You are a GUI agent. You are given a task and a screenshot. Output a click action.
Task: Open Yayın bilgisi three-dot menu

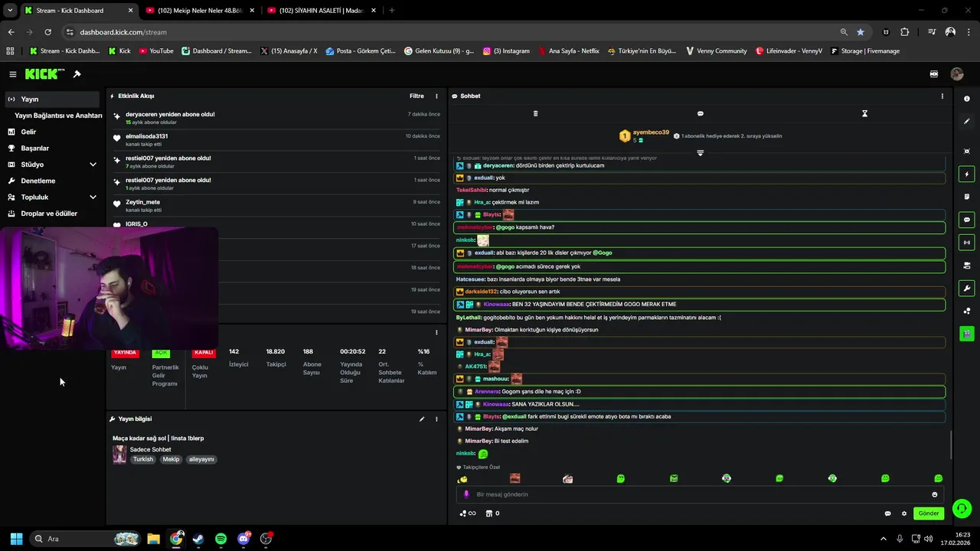click(437, 419)
